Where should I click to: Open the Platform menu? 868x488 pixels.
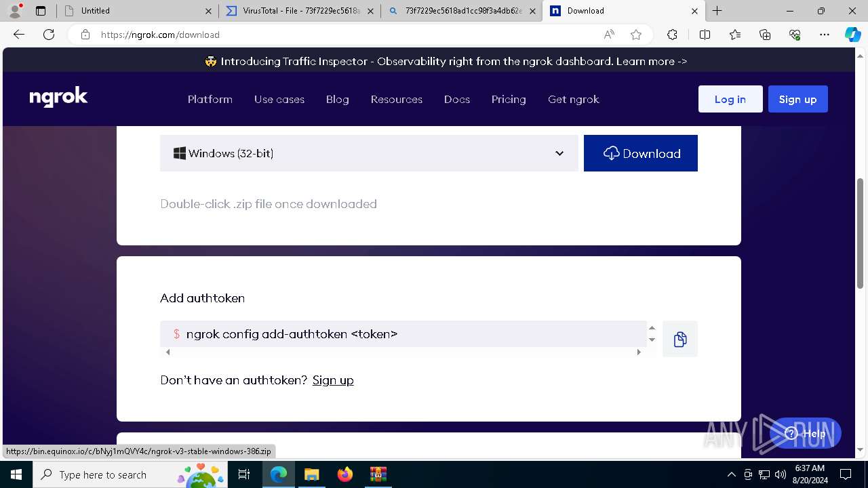point(210,99)
